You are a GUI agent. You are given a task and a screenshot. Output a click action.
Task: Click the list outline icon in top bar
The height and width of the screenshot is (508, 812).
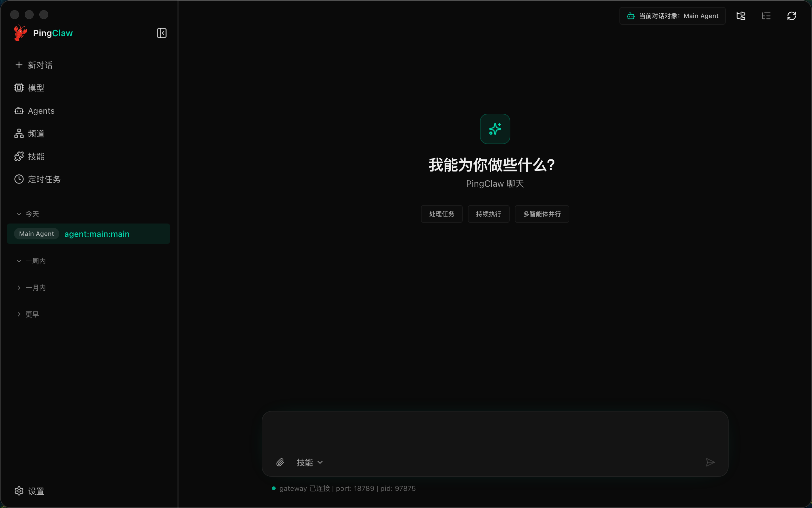tap(766, 16)
